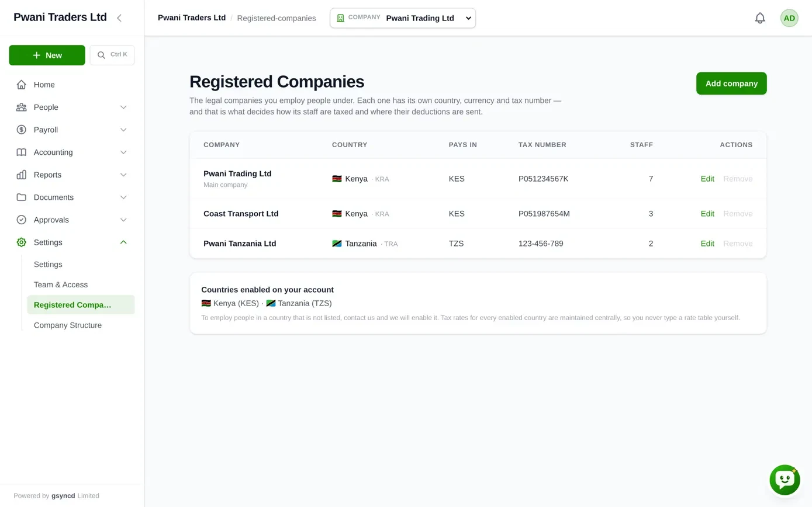This screenshot has width=812, height=507.
Task: Open the AD user avatar menu
Action: pyautogui.click(x=789, y=18)
